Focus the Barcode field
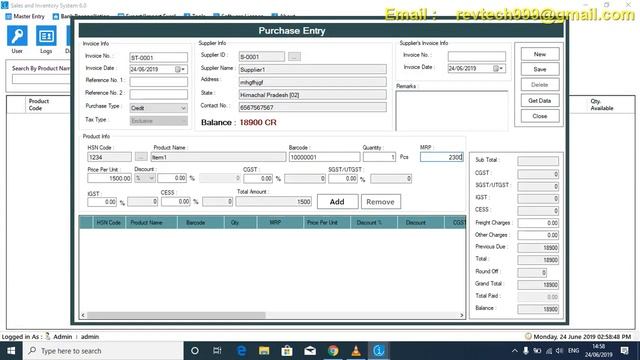Image resolution: width=640 pixels, height=360 pixels. coord(324,157)
